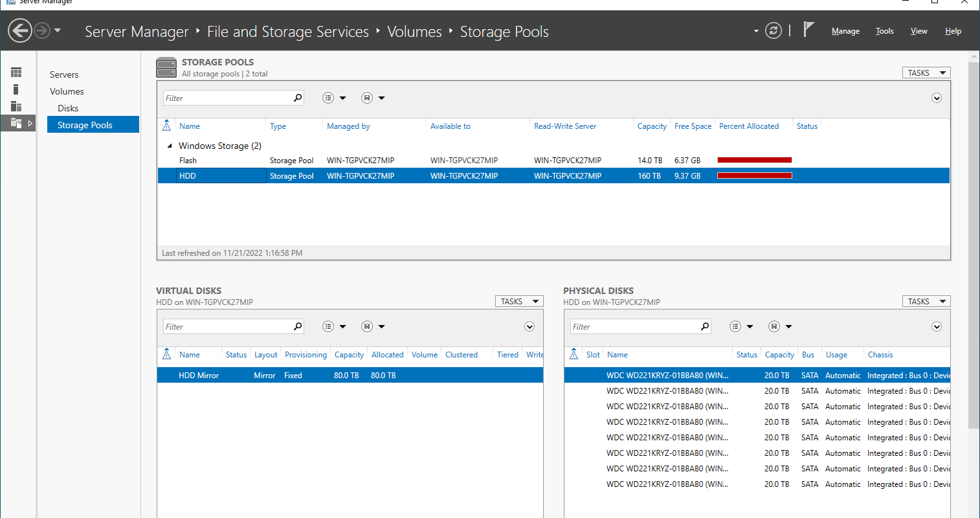This screenshot has width=980, height=518.
Task: Click the Physical Disks warning column header icon
Action: (574, 354)
